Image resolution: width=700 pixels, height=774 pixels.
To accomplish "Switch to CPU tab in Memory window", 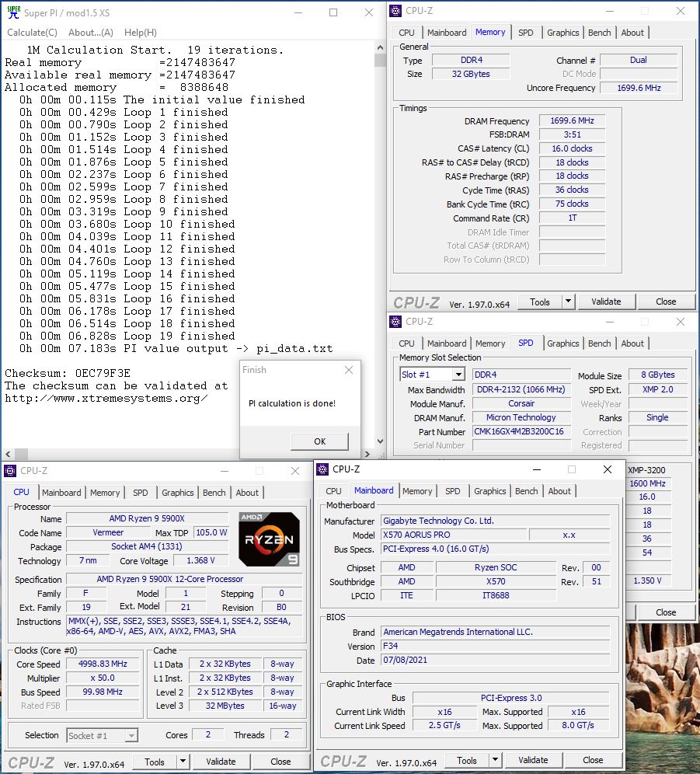I will coord(406,33).
